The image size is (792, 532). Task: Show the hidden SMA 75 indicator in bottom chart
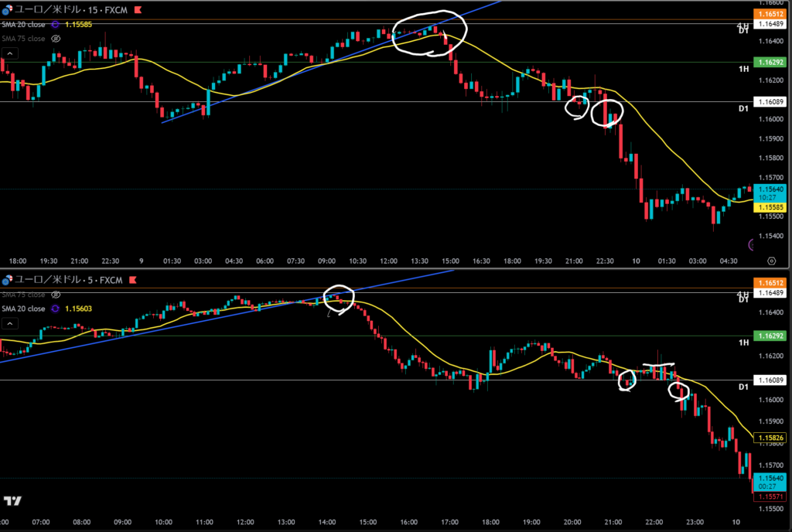click(x=56, y=295)
